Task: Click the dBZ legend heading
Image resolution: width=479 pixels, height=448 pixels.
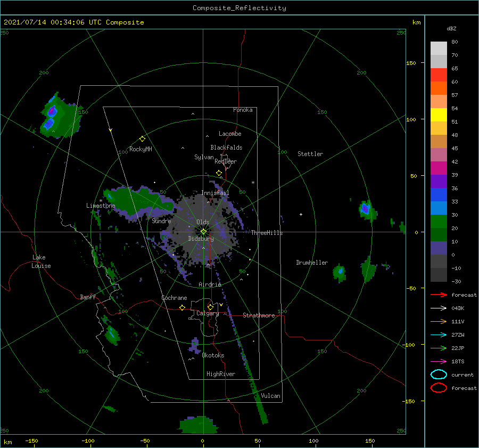Action: [x=451, y=28]
